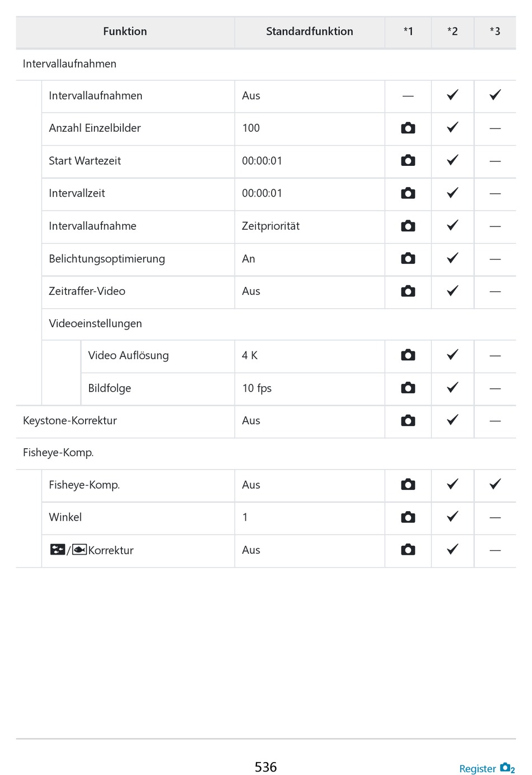Click the page number 536
This screenshot has width=532, height=775.
tap(266, 767)
